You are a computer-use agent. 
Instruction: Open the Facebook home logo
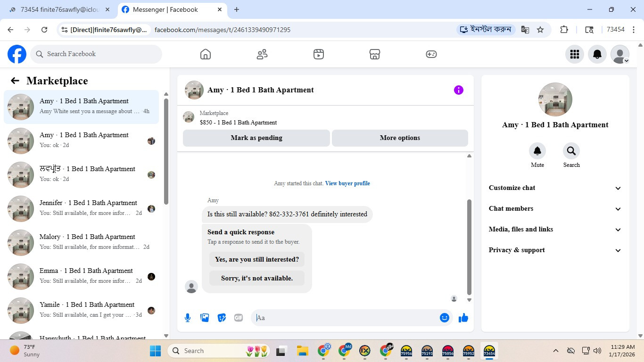coord(17,54)
